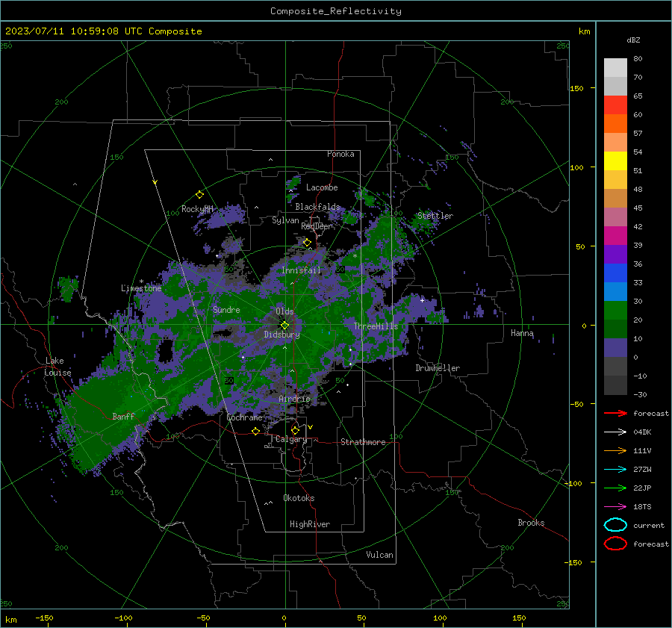This screenshot has height=628, width=672.
Task: Click the cyan 'current' ellipse symbol
Action: coord(615,525)
